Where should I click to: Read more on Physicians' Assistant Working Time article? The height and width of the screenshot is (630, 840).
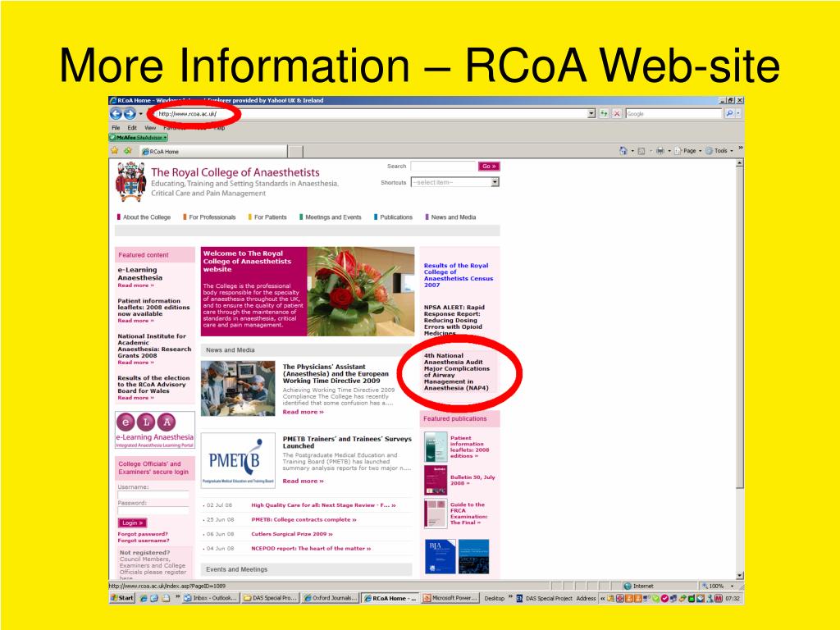click(x=304, y=412)
